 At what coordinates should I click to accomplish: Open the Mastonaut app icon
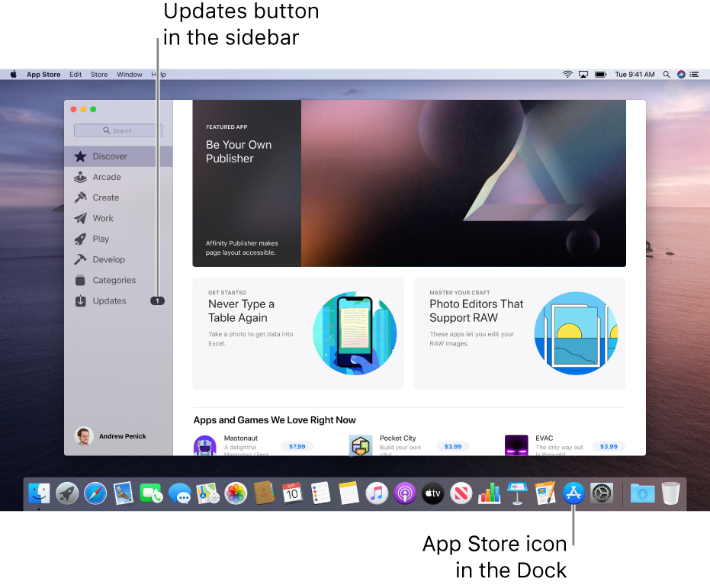pyautogui.click(x=204, y=445)
